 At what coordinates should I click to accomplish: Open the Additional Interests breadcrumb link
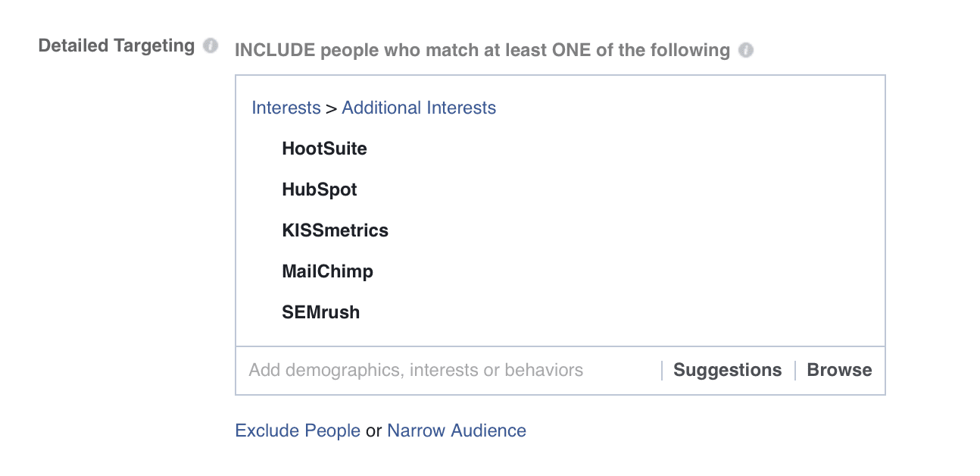click(x=419, y=108)
